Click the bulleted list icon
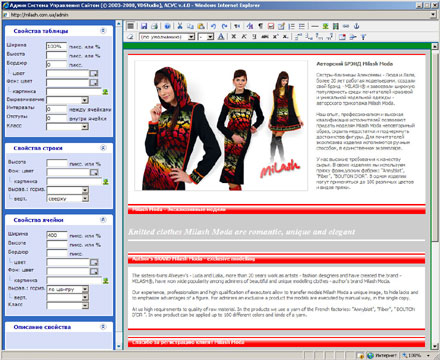440x360 pixels. (x=302, y=26)
